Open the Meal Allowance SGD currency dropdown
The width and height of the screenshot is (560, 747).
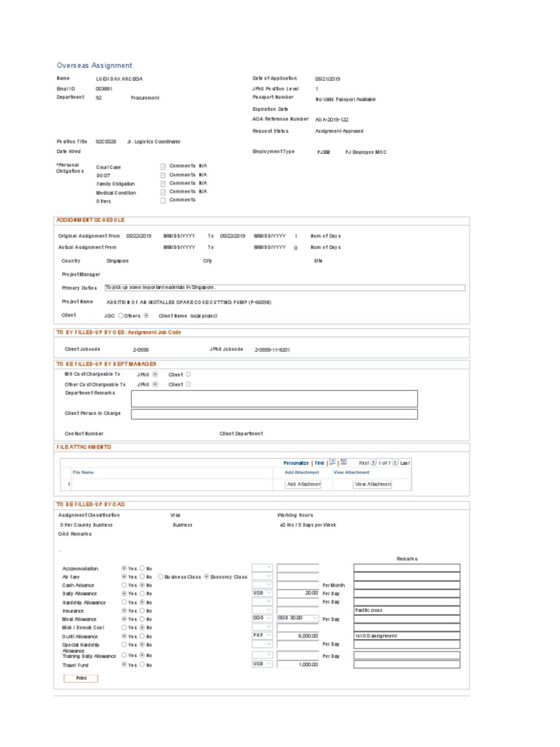tap(262, 618)
